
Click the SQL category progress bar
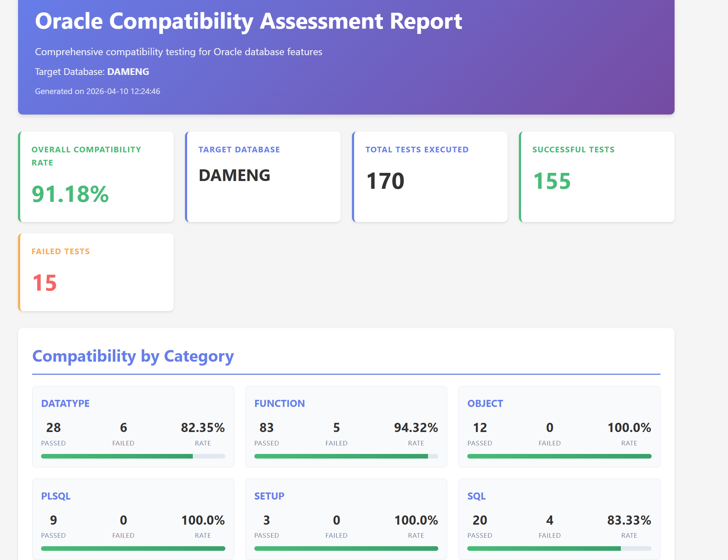click(x=559, y=548)
